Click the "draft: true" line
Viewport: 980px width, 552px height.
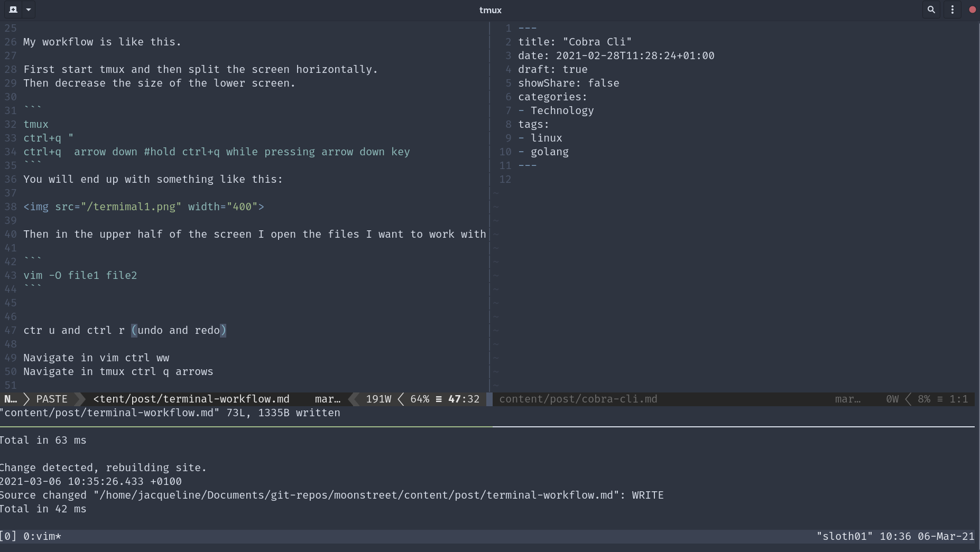click(x=553, y=69)
